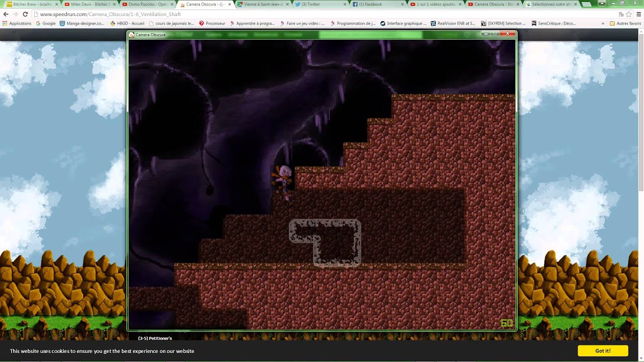Open the Autres favoris folder

[625, 23]
